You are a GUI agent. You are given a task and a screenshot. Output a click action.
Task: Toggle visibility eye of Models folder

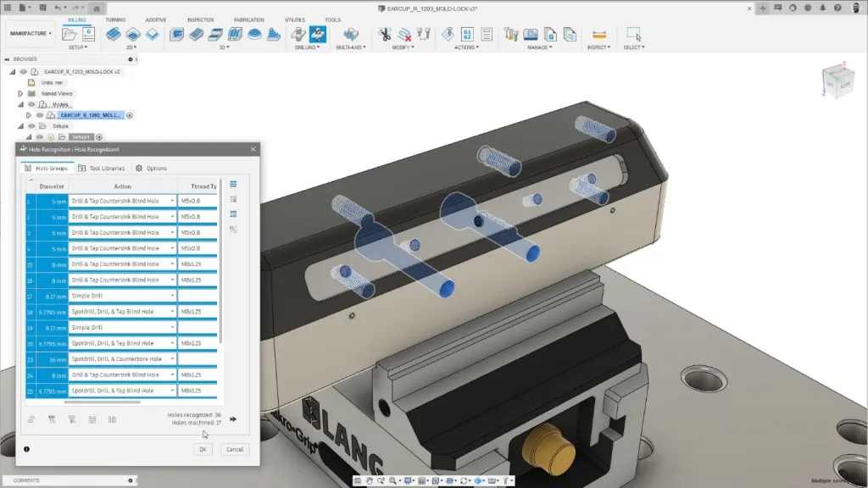32,104
